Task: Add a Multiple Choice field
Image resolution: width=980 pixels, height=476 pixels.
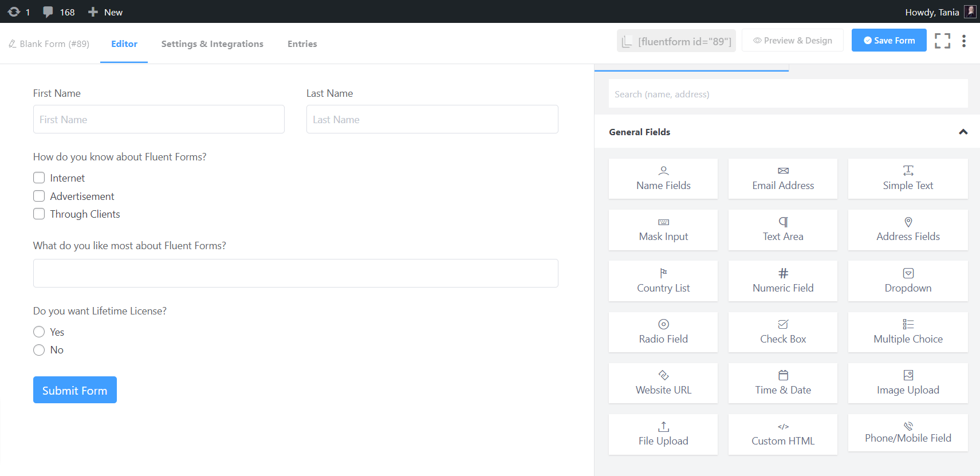Action: click(x=908, y=332)
